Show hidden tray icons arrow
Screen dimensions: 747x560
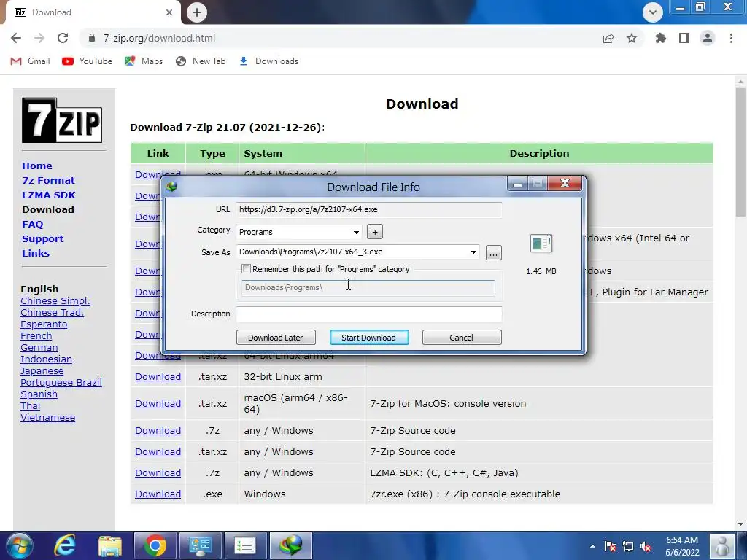click(x=592, y=546)
